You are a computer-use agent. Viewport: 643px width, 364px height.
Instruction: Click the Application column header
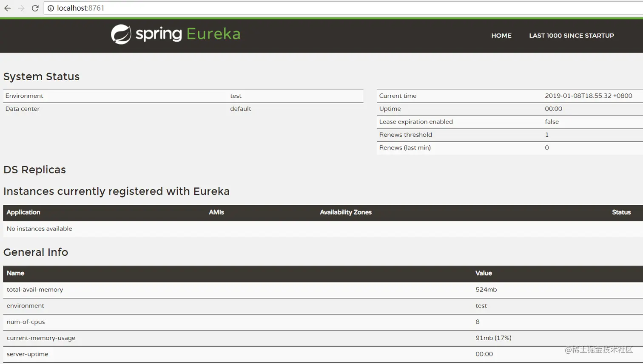coord(23,212)
